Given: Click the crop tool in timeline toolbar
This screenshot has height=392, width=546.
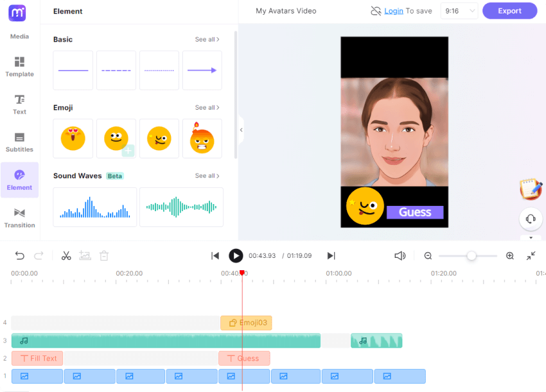Looking at the screenshot, I should tap(85, 256).
